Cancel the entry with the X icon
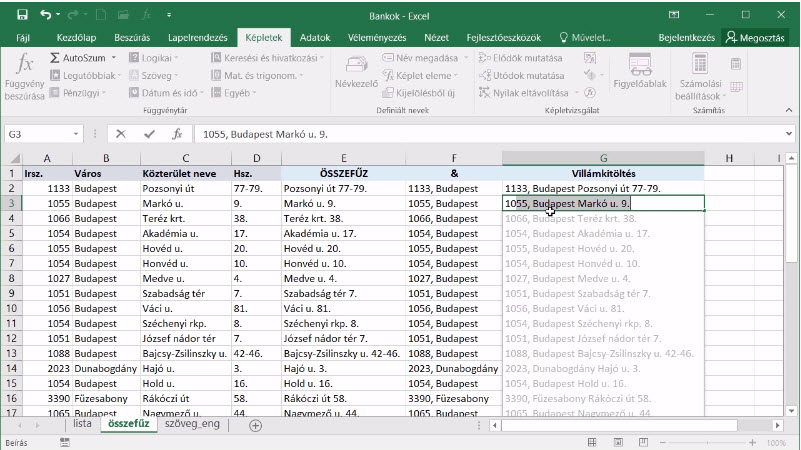Viewport: 801px width, 450px height. click(121, 134)
